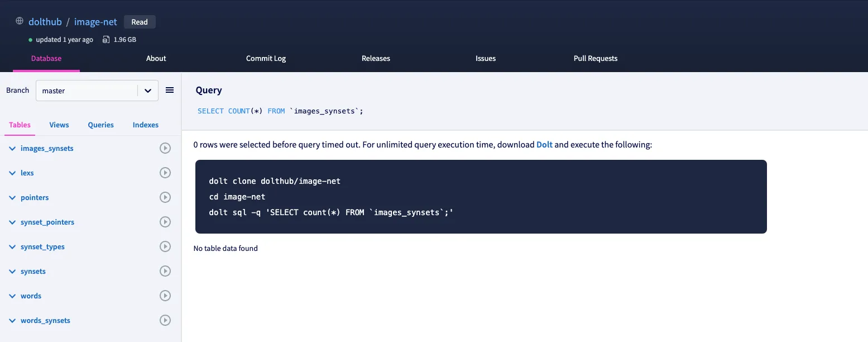The width and height of the screenshot is (868, 342).
Task: Click the play icon next to lexs table
Action: click(165, 173)
